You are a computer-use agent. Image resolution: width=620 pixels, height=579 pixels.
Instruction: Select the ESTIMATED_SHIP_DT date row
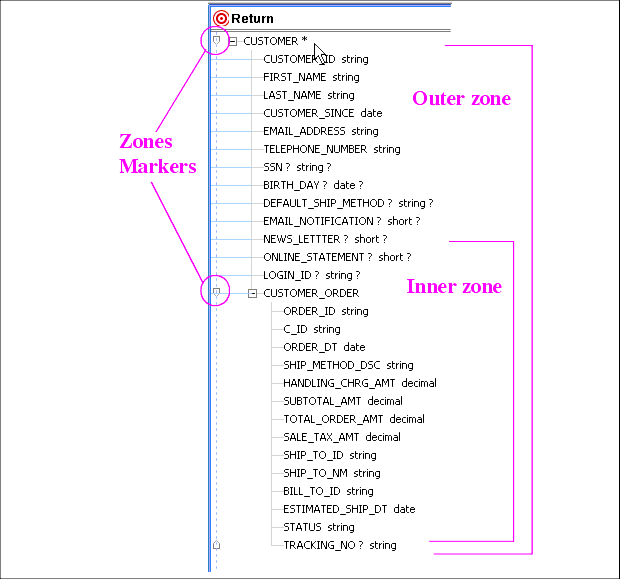click(x=349, y=509)
